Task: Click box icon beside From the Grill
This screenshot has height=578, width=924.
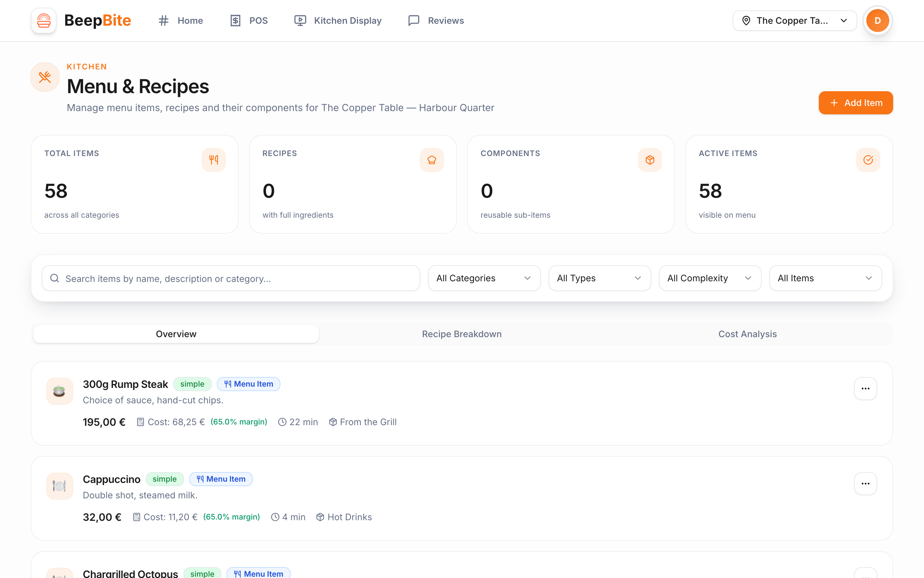Action: (333, 422)
